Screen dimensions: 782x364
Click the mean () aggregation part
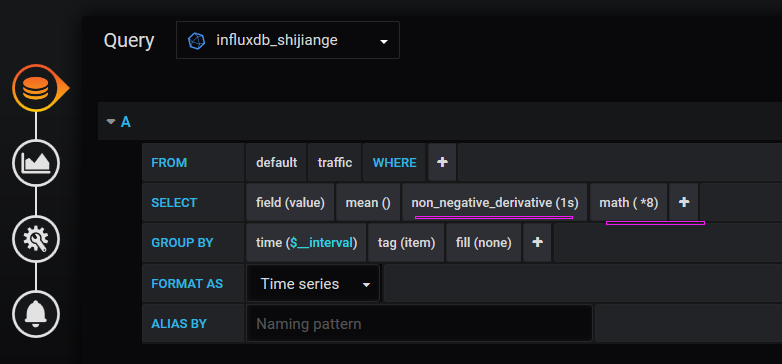[368, 202]
